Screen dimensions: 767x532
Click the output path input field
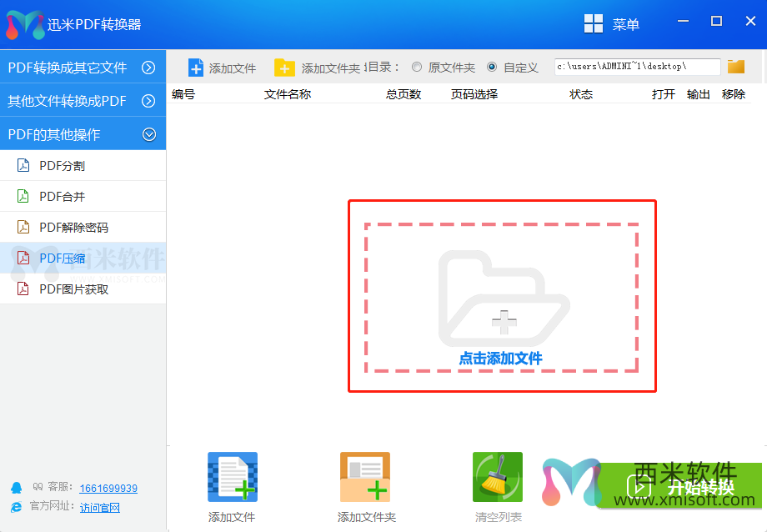point(637,68)
